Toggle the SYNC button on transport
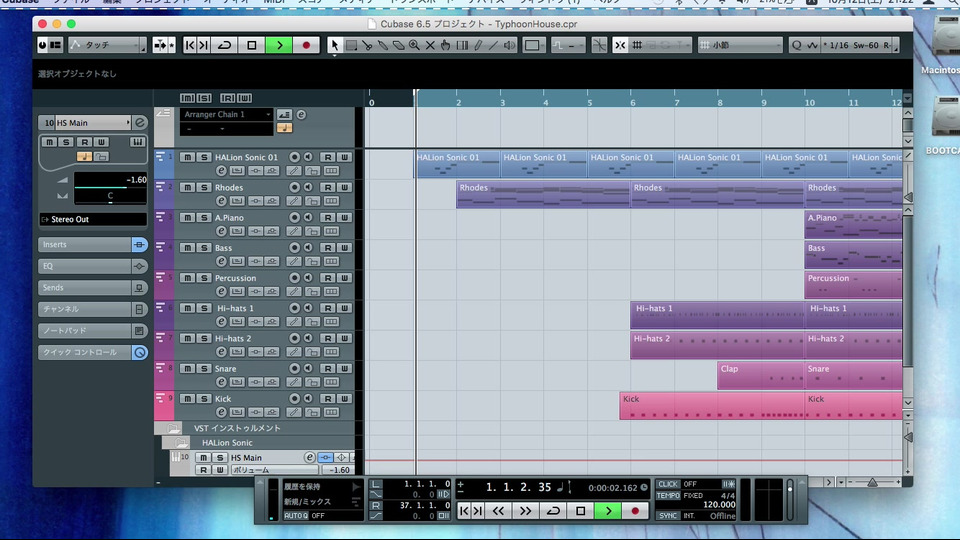This screenshot has width=960, height=540. [668, 516]
